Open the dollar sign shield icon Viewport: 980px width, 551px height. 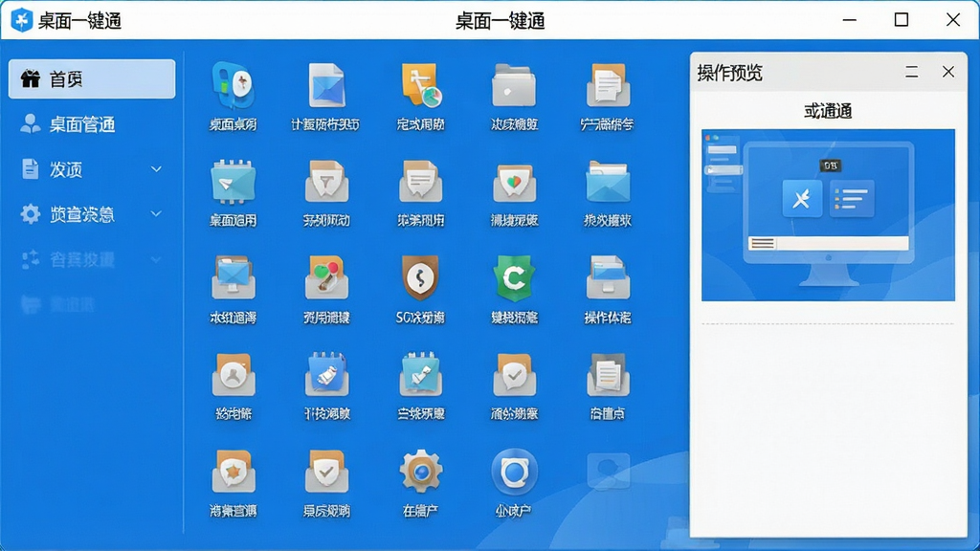point(421,277)
